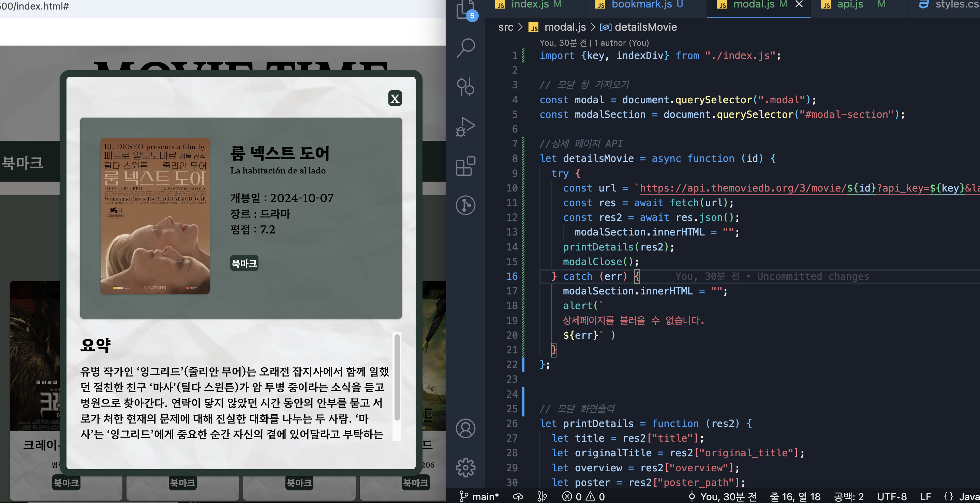Open UTF-8 encoding selector
This screenshot has height=503, width=980.
[x=891, y=497]
